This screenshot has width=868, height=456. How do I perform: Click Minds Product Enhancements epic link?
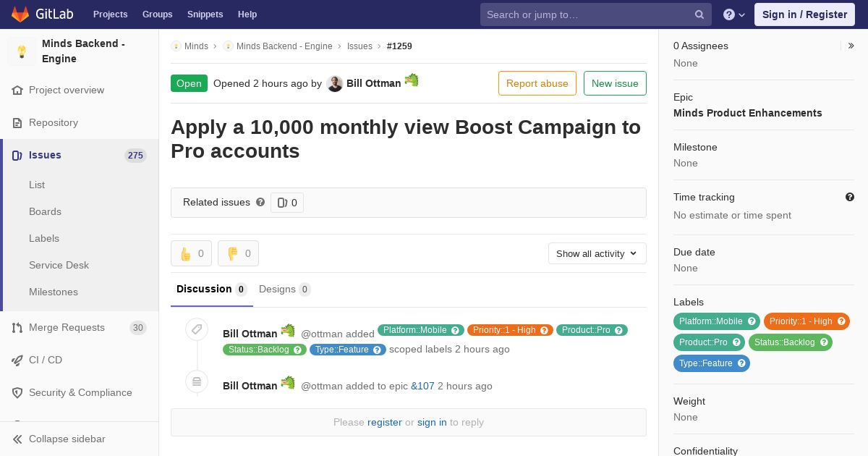coord(748,113)
